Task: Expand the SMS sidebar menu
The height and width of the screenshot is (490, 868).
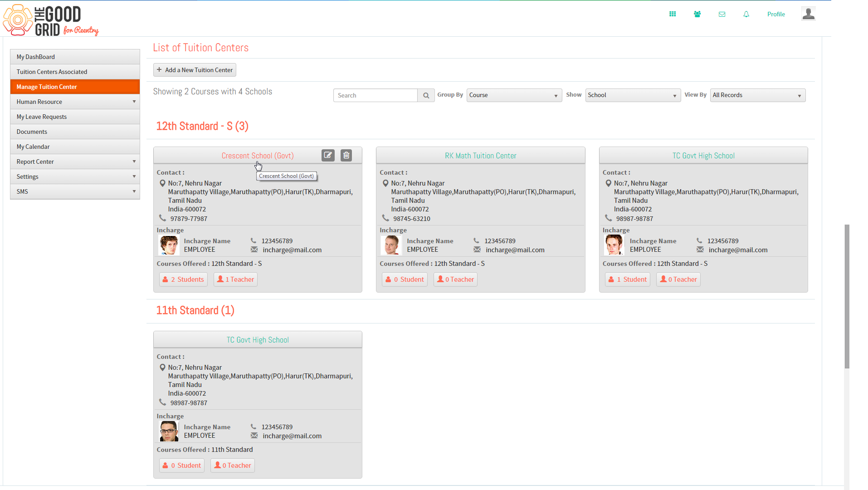Action: click(x=75, y=191)
